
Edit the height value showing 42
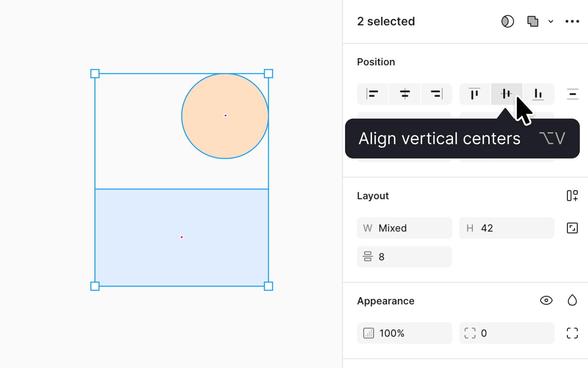[507, 228]
